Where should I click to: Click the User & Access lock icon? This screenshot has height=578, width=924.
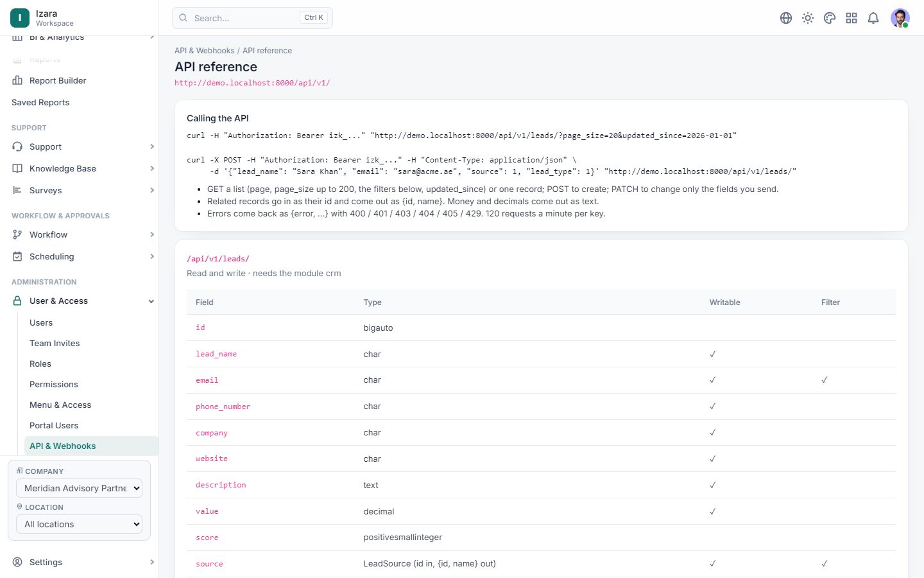[x=17, y=301]
